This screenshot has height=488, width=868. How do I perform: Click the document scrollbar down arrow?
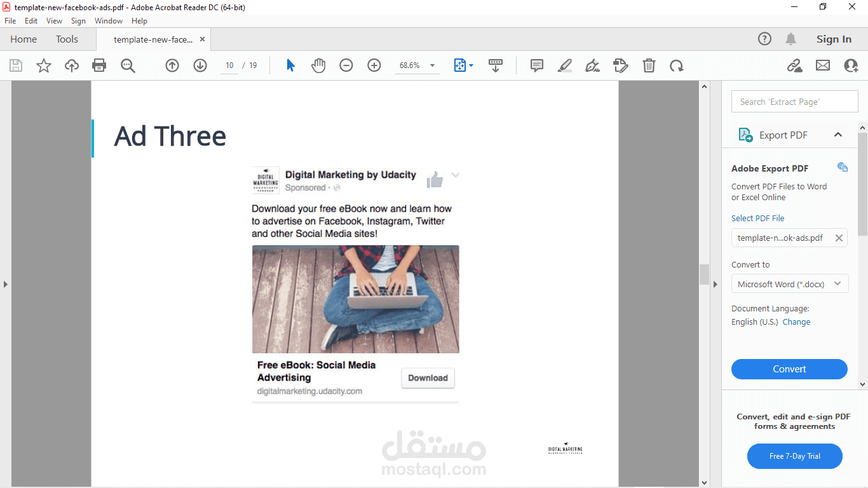pyautogui.click(x=704, y=483)
